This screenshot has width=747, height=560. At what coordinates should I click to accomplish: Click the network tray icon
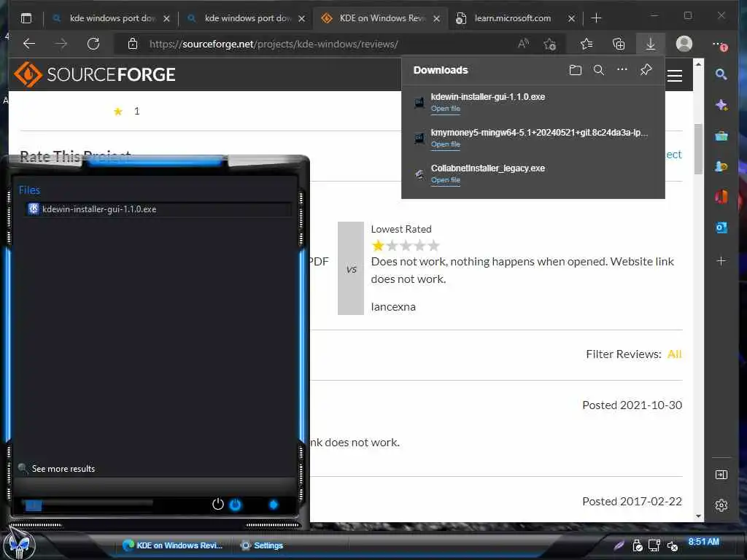(x=654, y=545)
